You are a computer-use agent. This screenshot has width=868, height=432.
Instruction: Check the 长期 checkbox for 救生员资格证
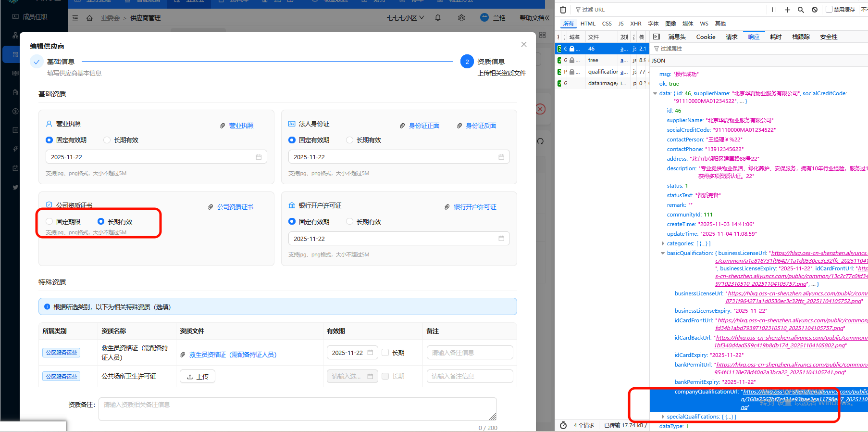click(385, 353)
